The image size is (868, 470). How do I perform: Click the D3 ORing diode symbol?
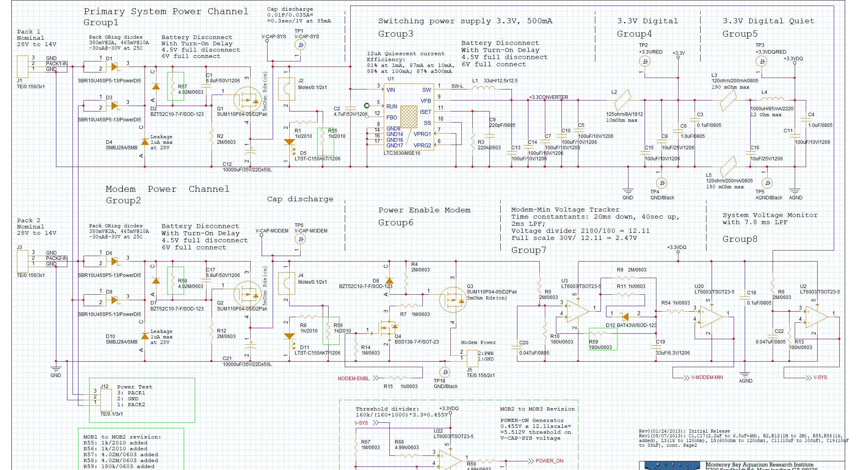115,106
